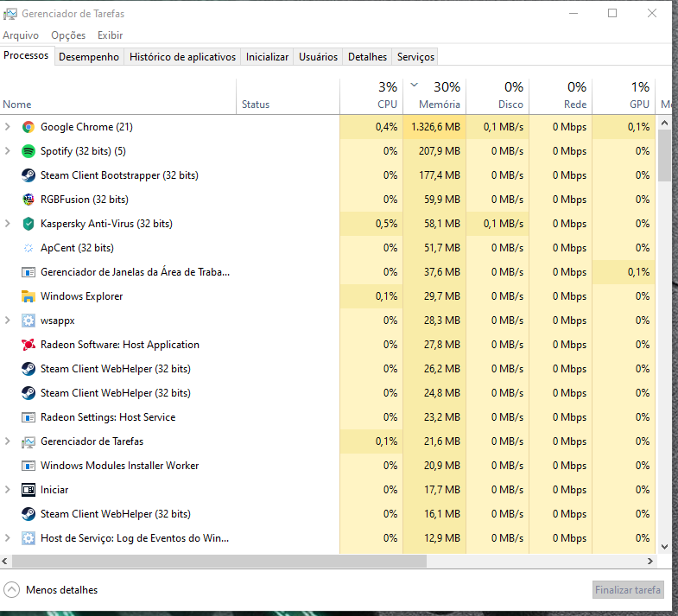This screenshot has height=616, width=678.
Task: Click the Gerenciador de Janelas process icon
Action: coord(29,272)
